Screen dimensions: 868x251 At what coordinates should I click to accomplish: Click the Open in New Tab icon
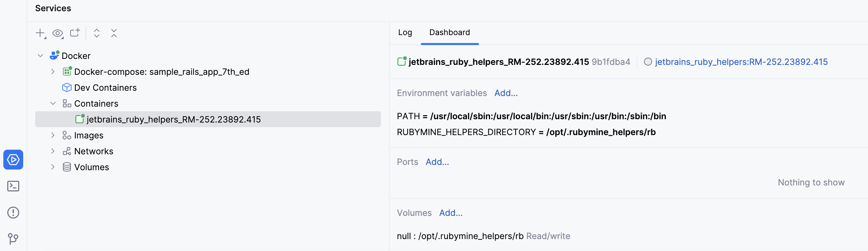(x=75, y=33)
